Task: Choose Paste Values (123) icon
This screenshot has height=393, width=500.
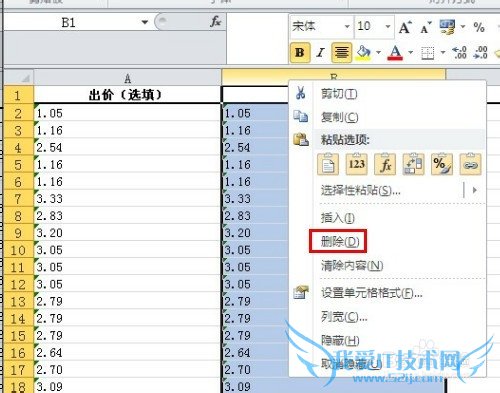Action: [357, 164]
